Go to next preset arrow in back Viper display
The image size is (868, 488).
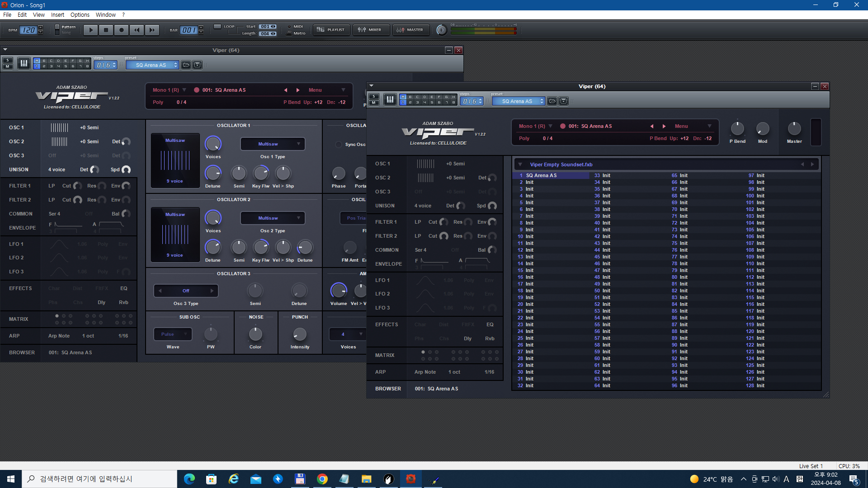pyautogui.click(x=298, y=90)
